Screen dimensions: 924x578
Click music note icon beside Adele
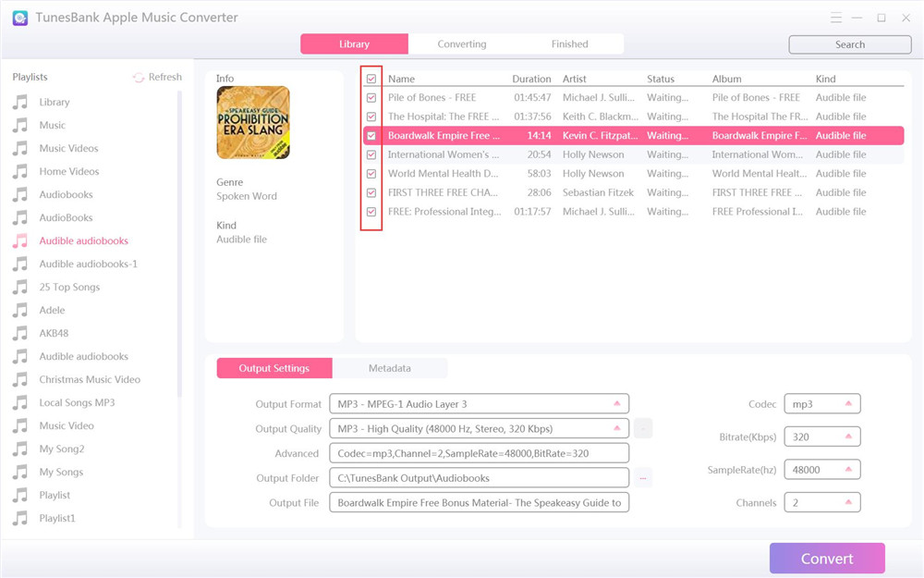pyautogui.click(x=20, y=310)
